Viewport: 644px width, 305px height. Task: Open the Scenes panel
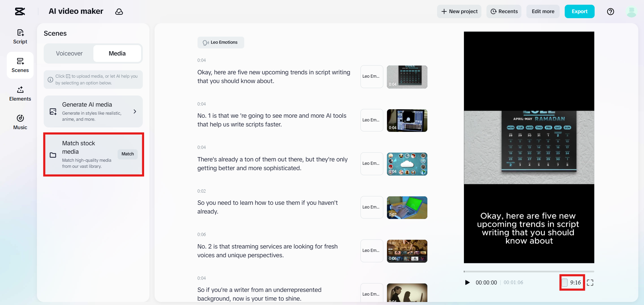(20, 65)
